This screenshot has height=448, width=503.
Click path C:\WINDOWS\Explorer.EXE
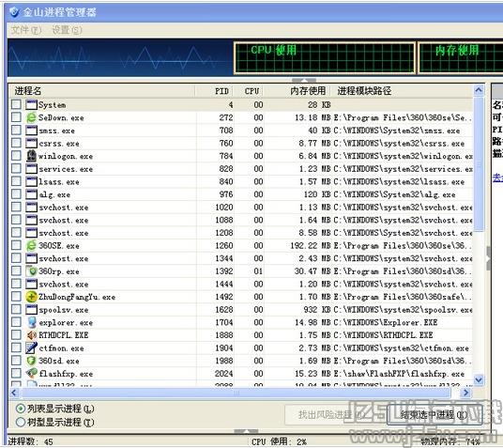click(386, 322)
